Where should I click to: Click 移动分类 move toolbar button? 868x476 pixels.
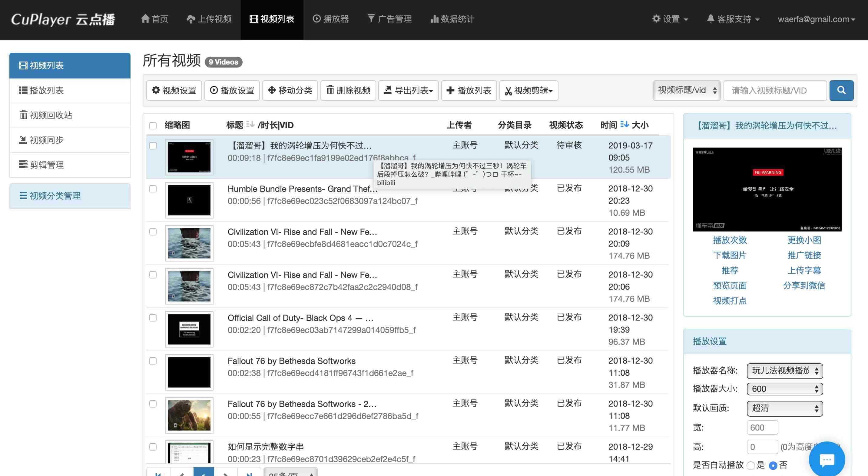(x=290, y=90)
